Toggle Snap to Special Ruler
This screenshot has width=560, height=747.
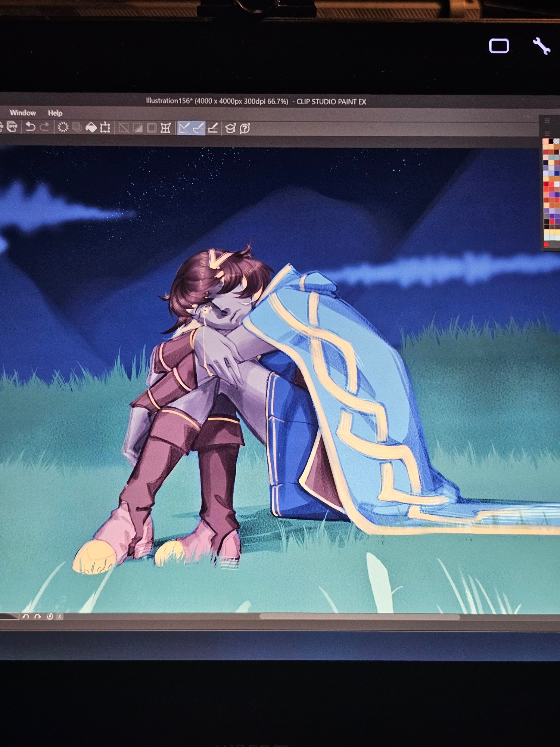(198, 128)
